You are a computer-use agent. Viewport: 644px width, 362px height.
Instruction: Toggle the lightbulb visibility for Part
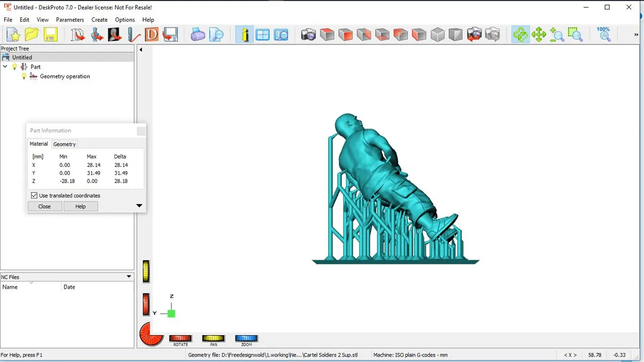pyautogui.click(x=15, y=67)
